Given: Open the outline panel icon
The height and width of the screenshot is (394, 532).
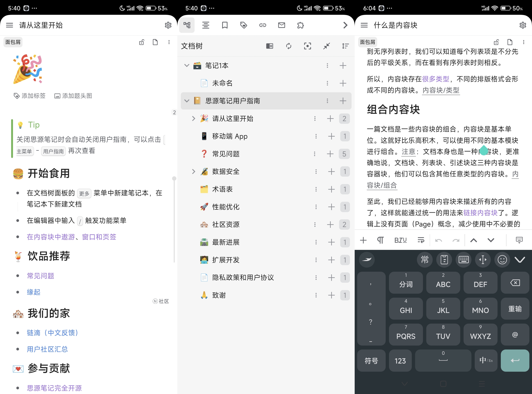Looking at the screenshot, I should [206, 25].
